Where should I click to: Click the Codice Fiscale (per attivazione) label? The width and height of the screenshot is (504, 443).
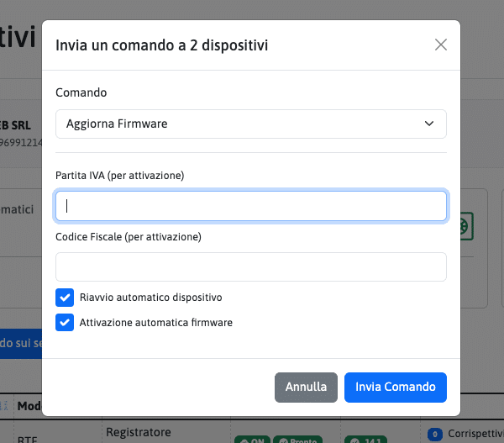(x=129, y=237)
